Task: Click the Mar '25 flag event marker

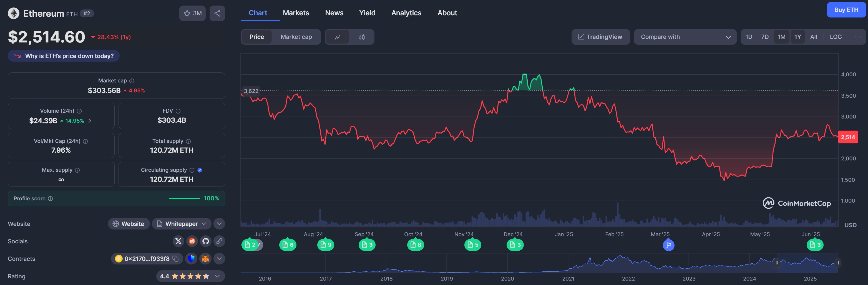Action: click(668, 245)
